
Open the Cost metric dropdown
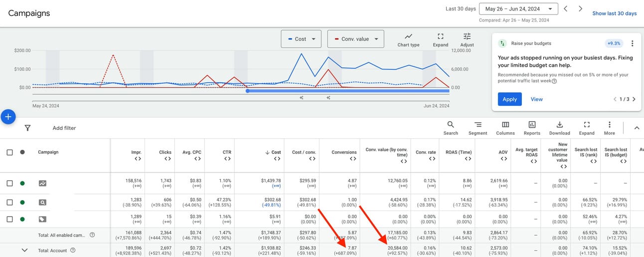[x=301, y=39]
